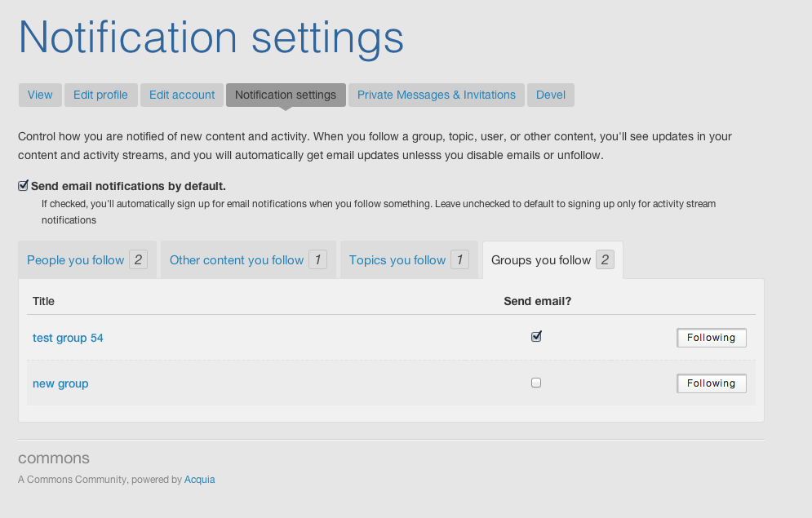Open the new group link
Image resolution: width=812 pixels, height=518 pixels.
[60, 383]
